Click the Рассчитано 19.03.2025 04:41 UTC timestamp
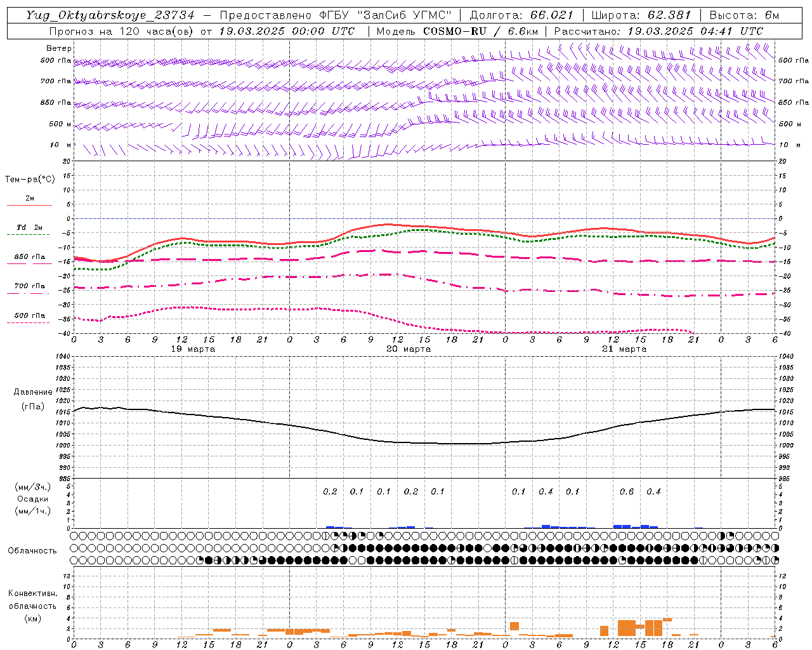Image resolution: width=812 pixels, height=650 pixels. point(658,31)
